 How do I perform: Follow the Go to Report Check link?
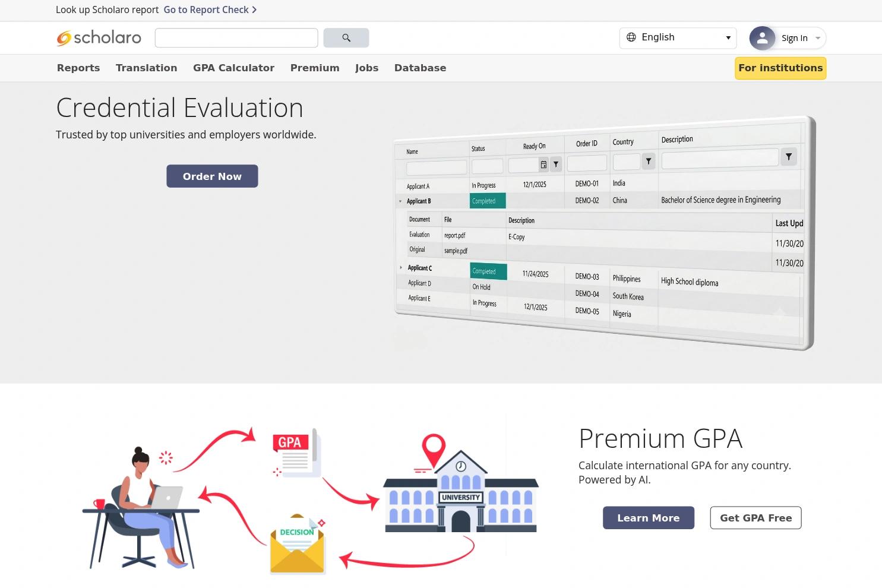(x=210, y=10)
